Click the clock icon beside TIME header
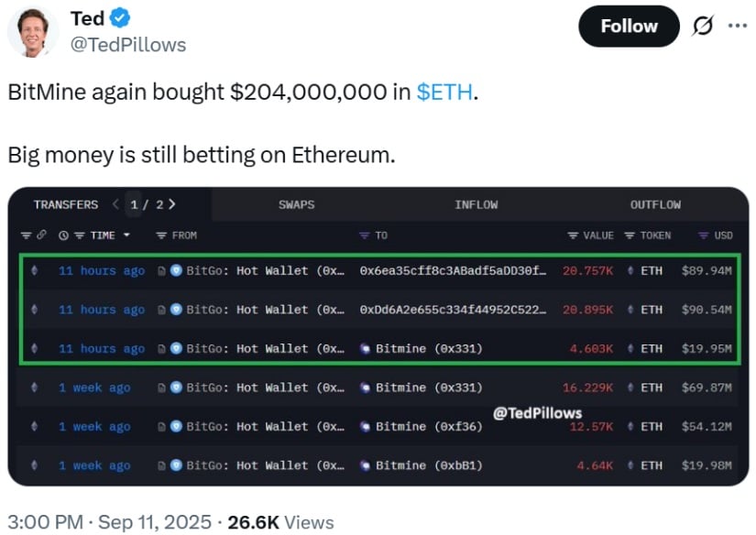This screenshot has width=756, height=535. [x=63, y=235]
